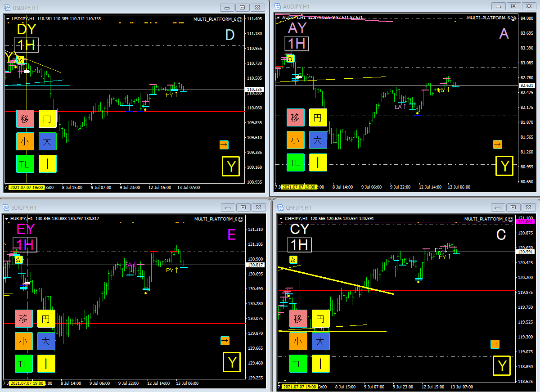Click the D letter label in USDJPY chart
Image resolution: width=540 pixels, height=392 pixels.
pos(230,35)
